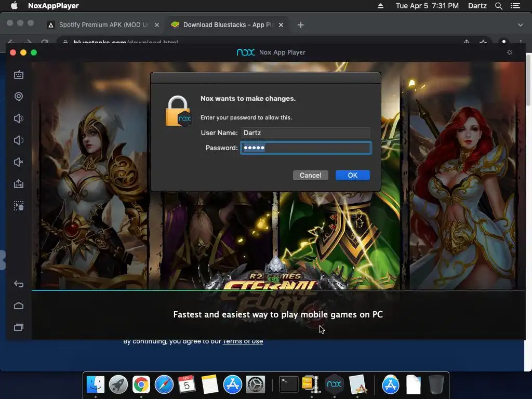Click the eject icon in menu bar
The width and height of the screenshot is (532, 399).
point(380,6)
